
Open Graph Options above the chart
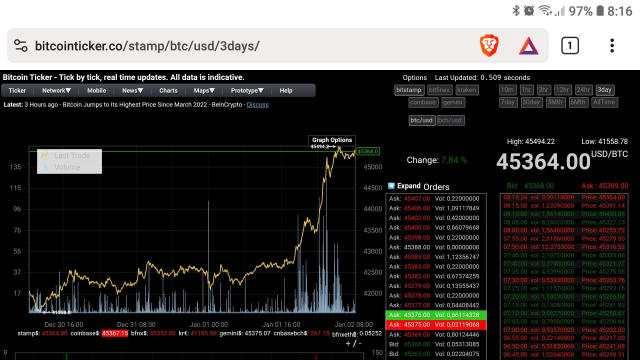(x=332, y=140)
